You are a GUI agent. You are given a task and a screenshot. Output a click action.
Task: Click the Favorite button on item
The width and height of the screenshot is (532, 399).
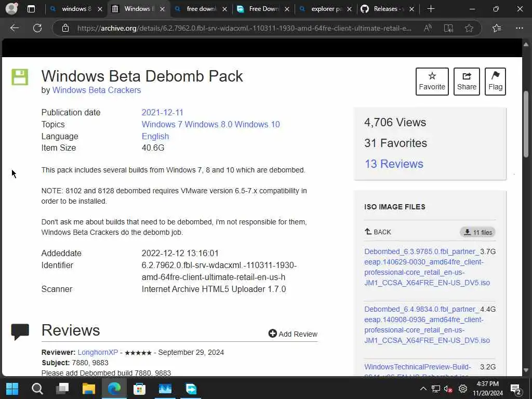coord(432,82)
